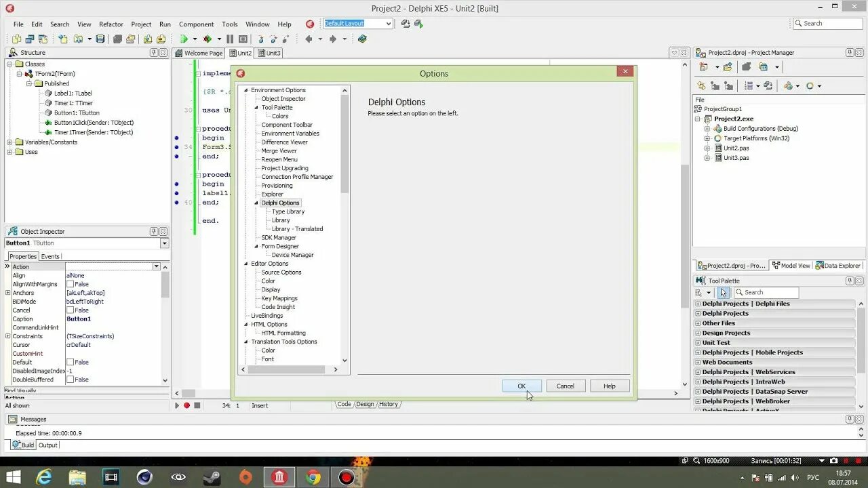Click the Save desktop layout icon
The width and height of the screenshot is (868, 488).
click(406, 24)
